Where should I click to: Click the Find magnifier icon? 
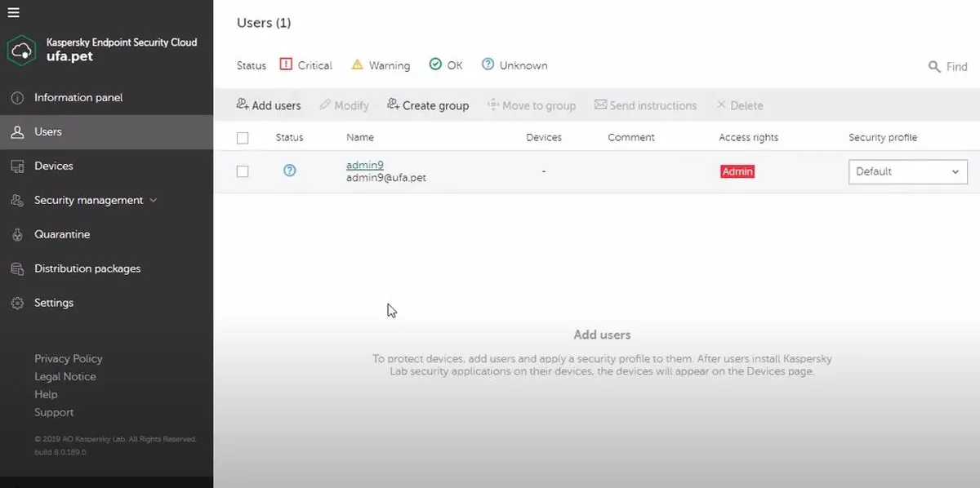click(934, 67)
